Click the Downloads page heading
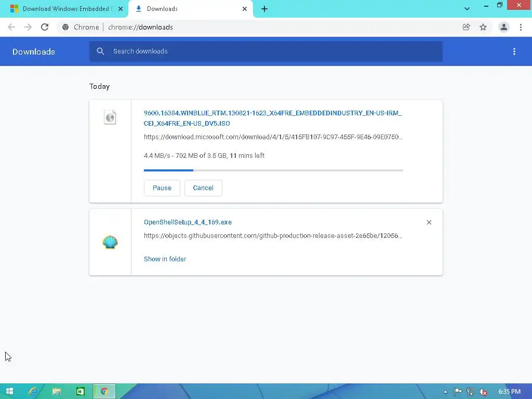The image size is (532, 399). [34, 51]
